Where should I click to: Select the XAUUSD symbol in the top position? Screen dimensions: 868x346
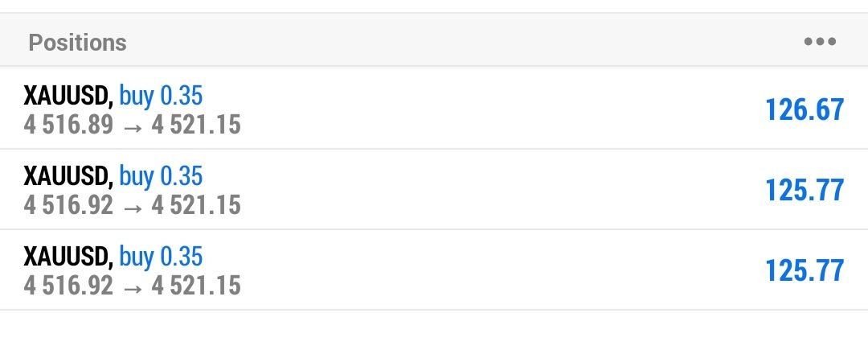pyautogui.click(x=68, y=96)
